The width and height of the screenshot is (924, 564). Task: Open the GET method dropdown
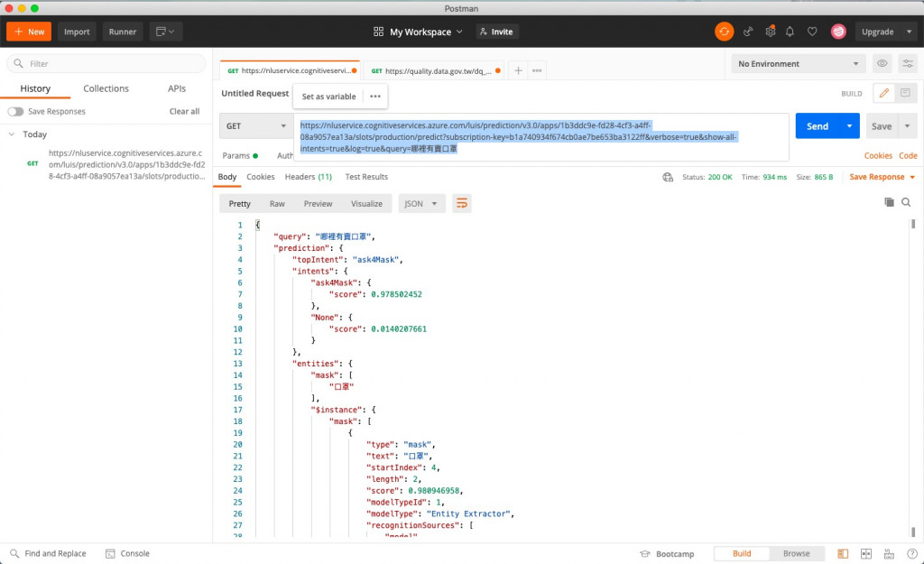click(256, 126)
